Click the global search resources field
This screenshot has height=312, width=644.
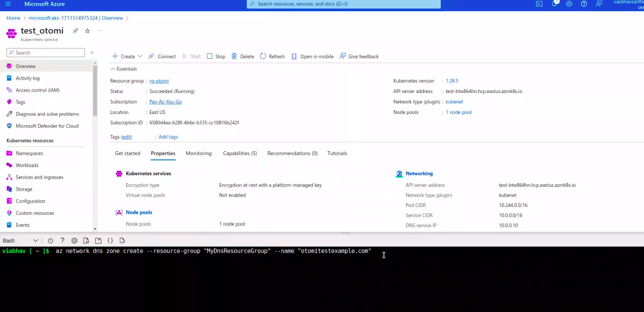pyautogui.click(x=344, y=4)
